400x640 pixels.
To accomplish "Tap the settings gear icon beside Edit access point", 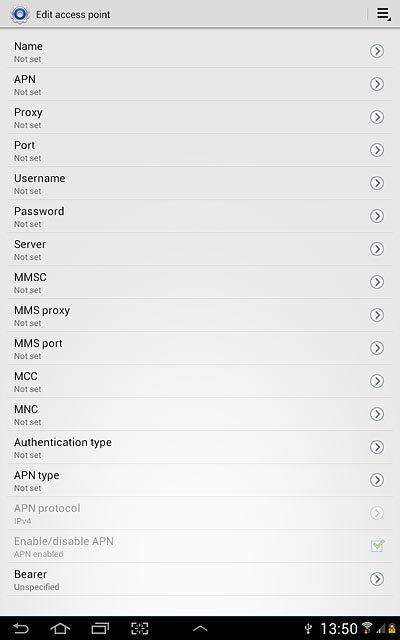I will point(20,15).
